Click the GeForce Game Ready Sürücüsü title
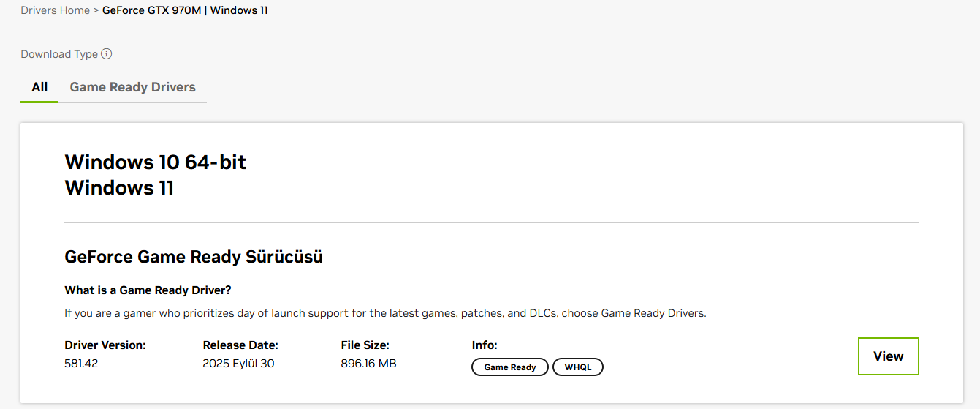Image resolution: width=980 pixels, height=409 pixels. click(x=194, y=257)
